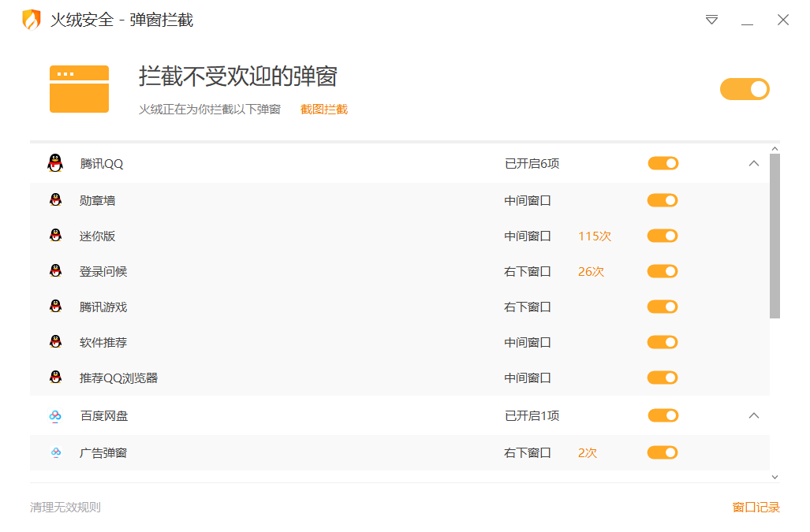Image resolution: width=810 pixels, height=532 pixels.
Task: Select the 腾讯游戏 row label
Action: (x=103, y=307)
